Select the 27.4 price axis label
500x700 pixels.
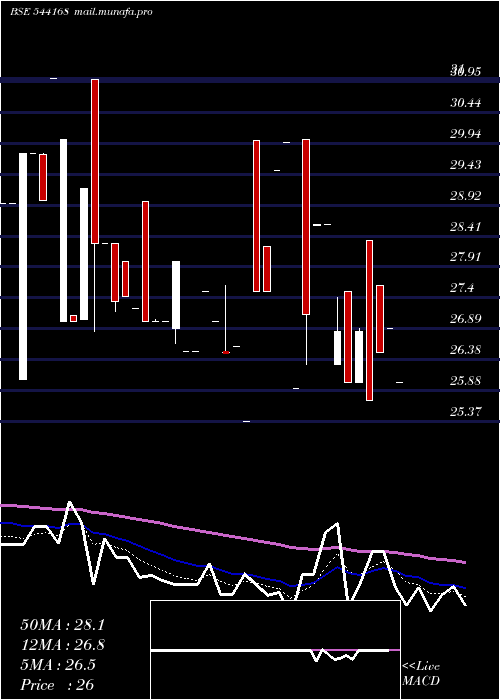(x=462, y=288)
